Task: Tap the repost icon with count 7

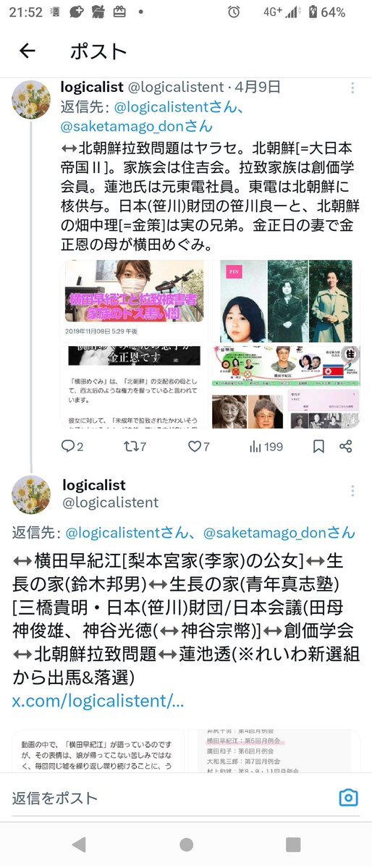Action: [x=135, y=446]
